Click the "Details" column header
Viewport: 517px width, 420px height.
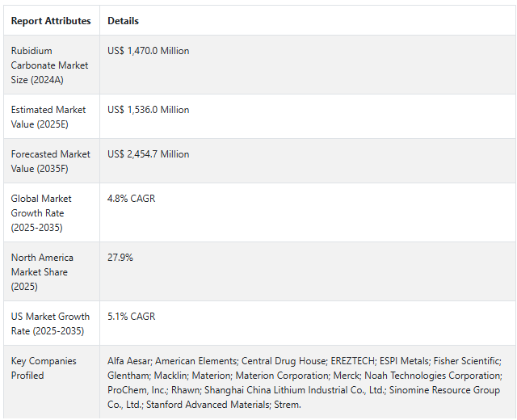(x=123, y=21)
